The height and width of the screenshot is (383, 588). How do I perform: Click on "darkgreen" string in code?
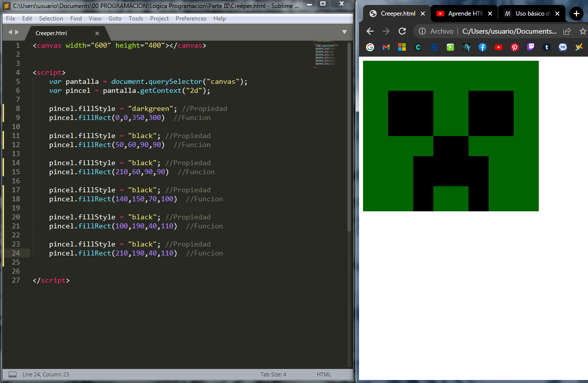[x=151, y=109]
